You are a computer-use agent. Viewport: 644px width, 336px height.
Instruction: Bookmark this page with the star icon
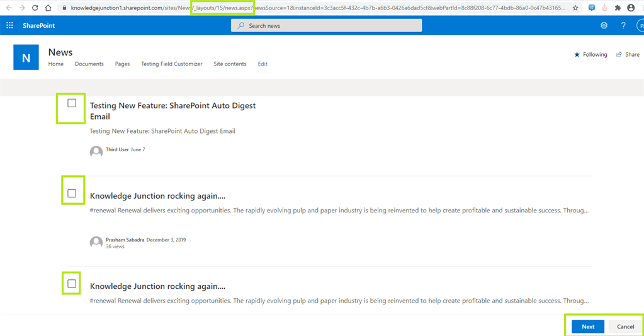coord(575,8)
